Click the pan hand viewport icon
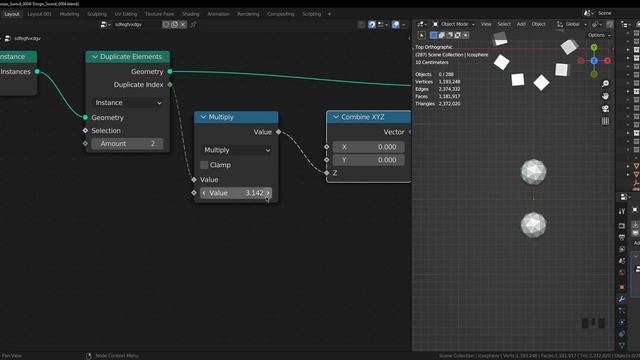This screenshot has height=360, width=640. coord(605,96)
